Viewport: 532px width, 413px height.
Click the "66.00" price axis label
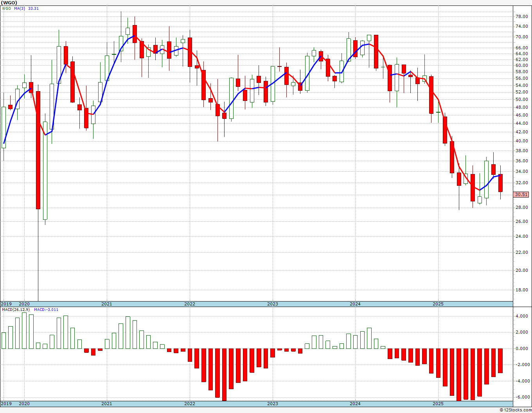pos(521,48)
